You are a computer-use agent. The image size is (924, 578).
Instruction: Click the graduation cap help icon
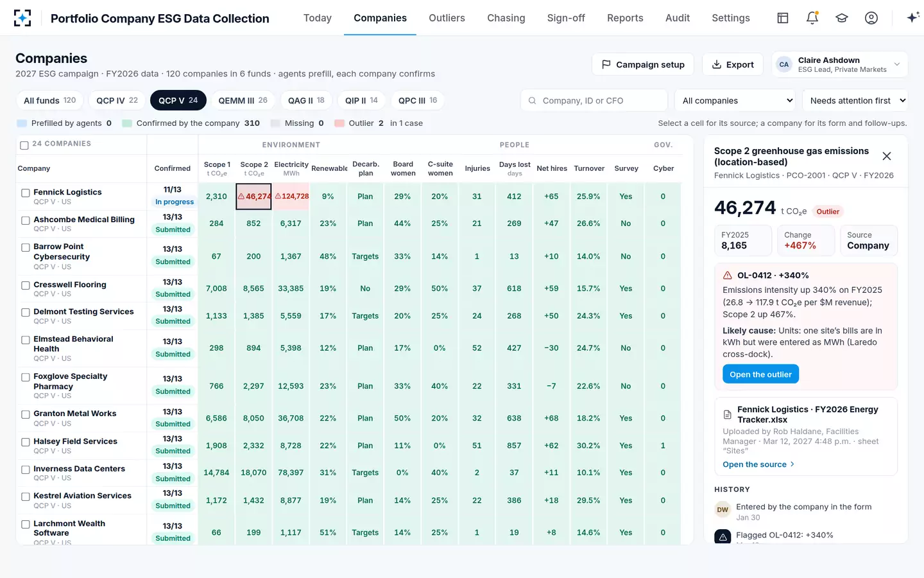842,18
